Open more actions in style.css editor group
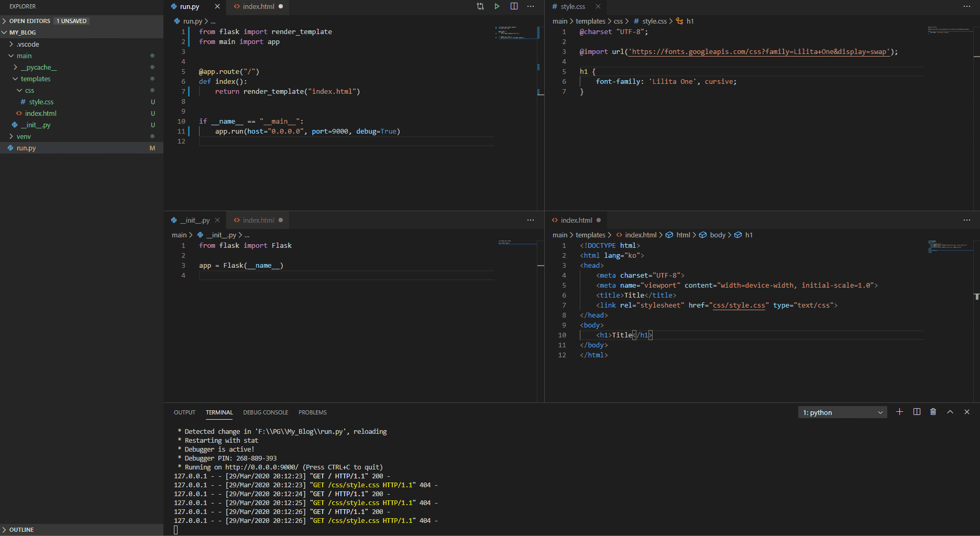Image resolution: width=980 pixels, height=536 pixels. point(966,6)
